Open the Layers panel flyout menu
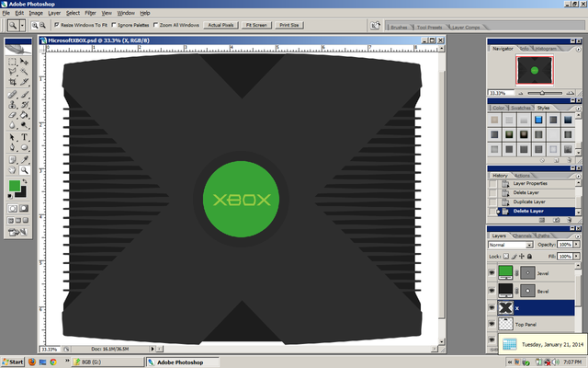The height and width of the screenshot is (368, 588). point(578,236)
